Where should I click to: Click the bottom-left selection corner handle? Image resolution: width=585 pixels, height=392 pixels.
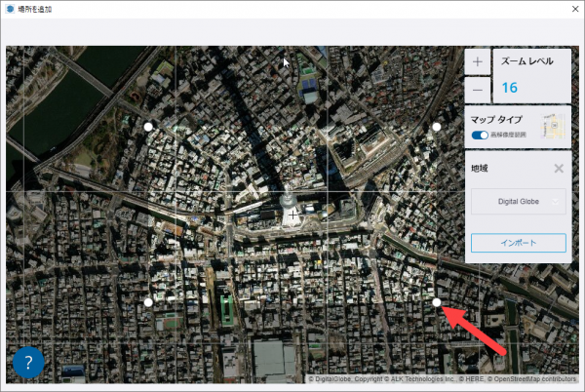click(x=148, y=302)
